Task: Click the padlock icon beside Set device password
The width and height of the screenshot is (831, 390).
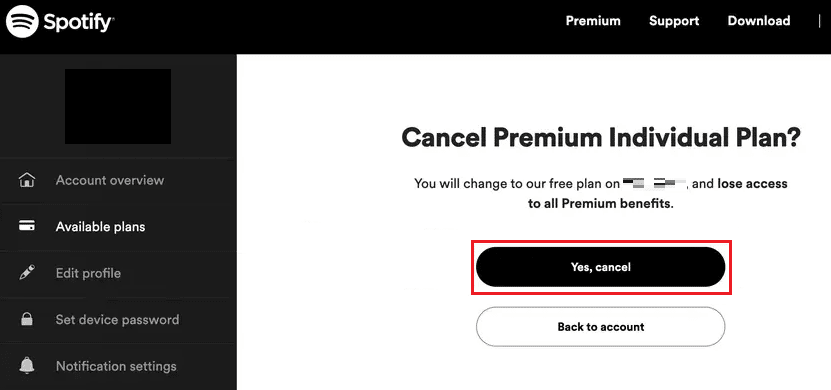Action: (x=26, y=319)
